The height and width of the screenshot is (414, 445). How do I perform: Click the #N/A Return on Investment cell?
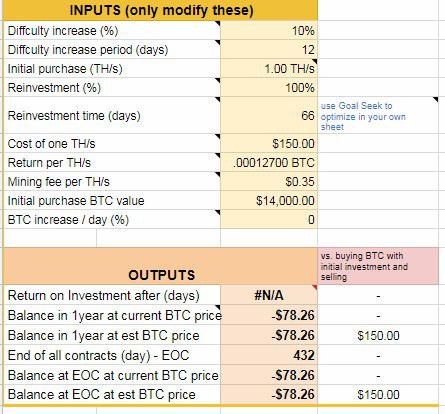point(269,295)
